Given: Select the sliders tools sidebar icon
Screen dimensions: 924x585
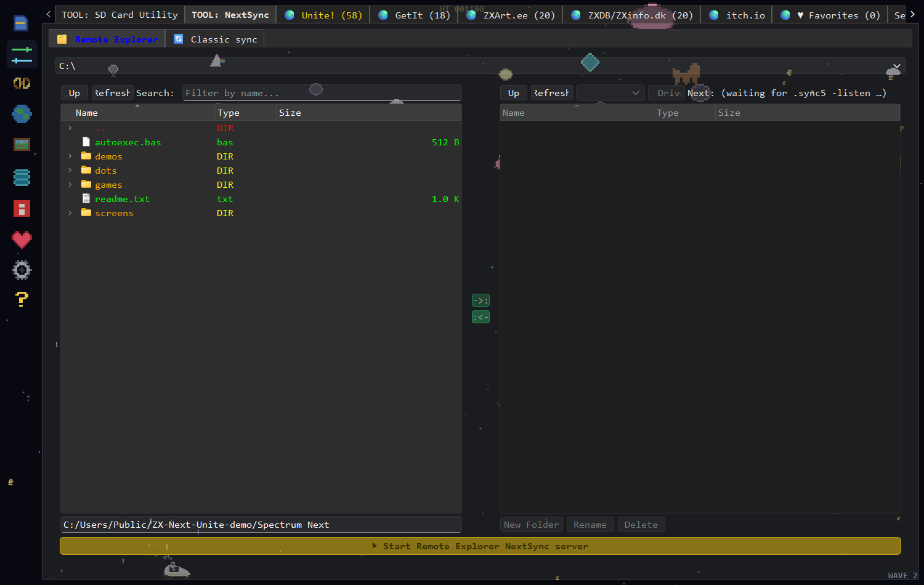Looking at the screenshot, I should click(x=22, y=54).
